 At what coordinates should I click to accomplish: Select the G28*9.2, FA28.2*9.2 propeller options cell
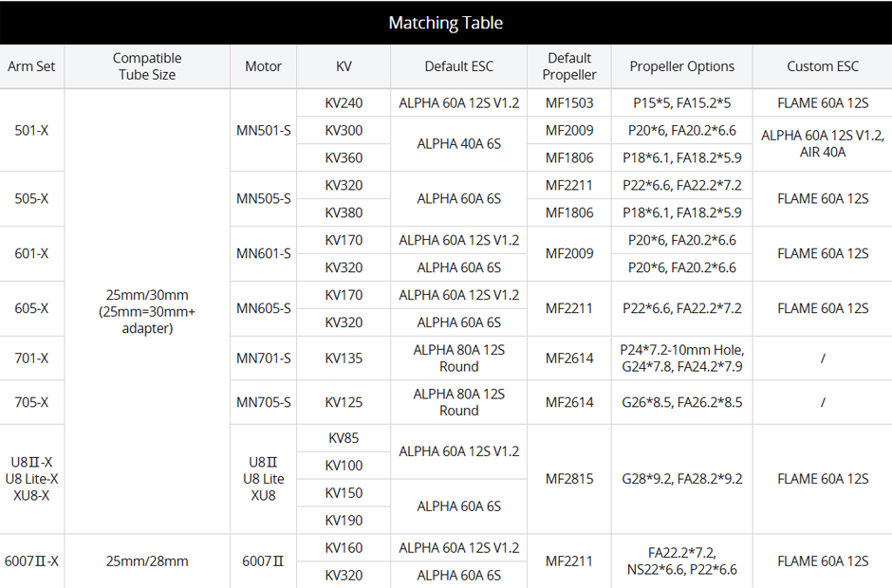tap(682, 479)
